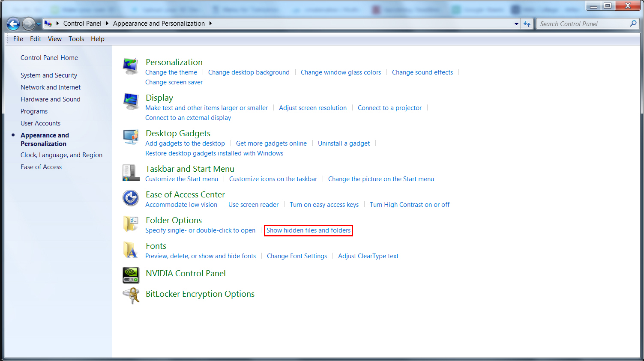Expand the arrow after Control Panel breadcrumb

coord(107,24)
